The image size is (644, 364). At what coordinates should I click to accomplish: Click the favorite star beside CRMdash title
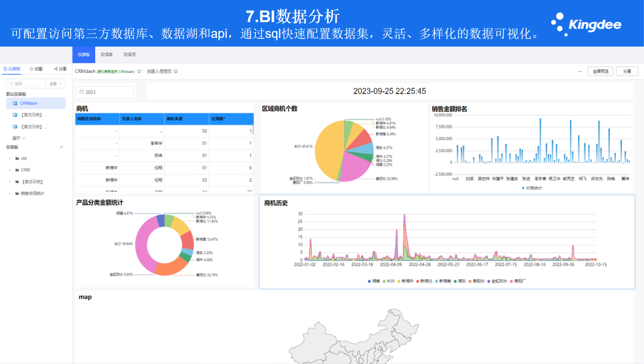click(139, 72)
